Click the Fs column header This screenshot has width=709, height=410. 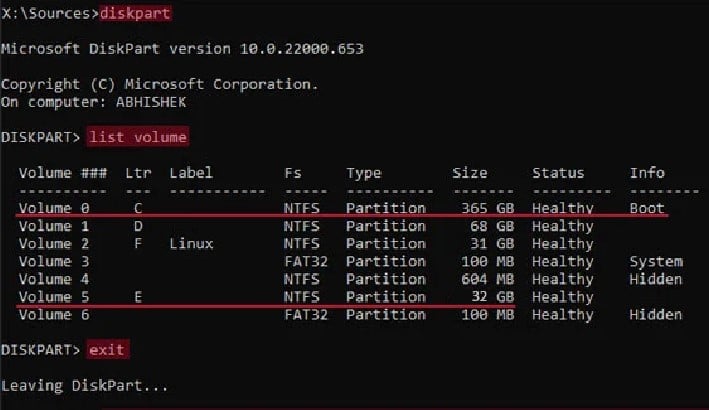292,173
